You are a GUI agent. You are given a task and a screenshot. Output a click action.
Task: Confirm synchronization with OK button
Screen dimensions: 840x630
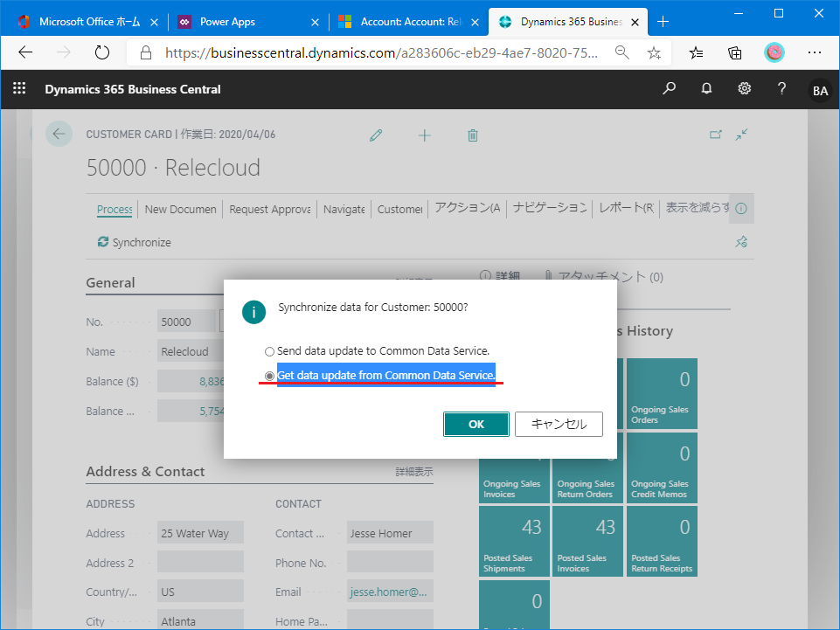(476, 425)
